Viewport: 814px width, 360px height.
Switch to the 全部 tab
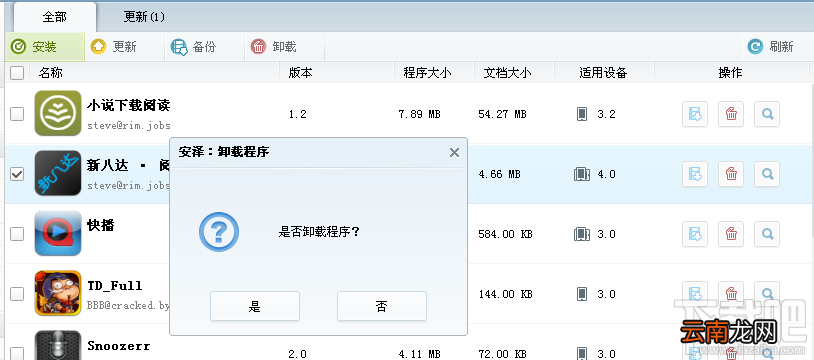tap(55, 17)
